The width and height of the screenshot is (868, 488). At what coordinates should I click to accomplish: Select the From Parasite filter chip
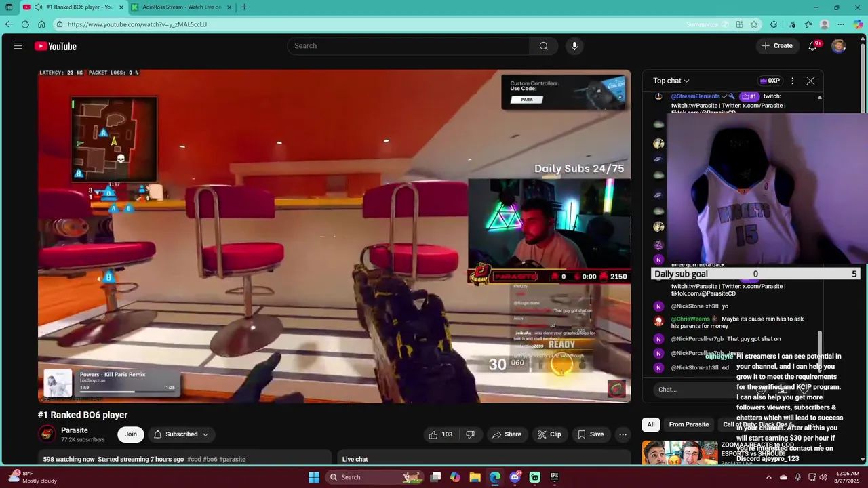tap(689, 424)
